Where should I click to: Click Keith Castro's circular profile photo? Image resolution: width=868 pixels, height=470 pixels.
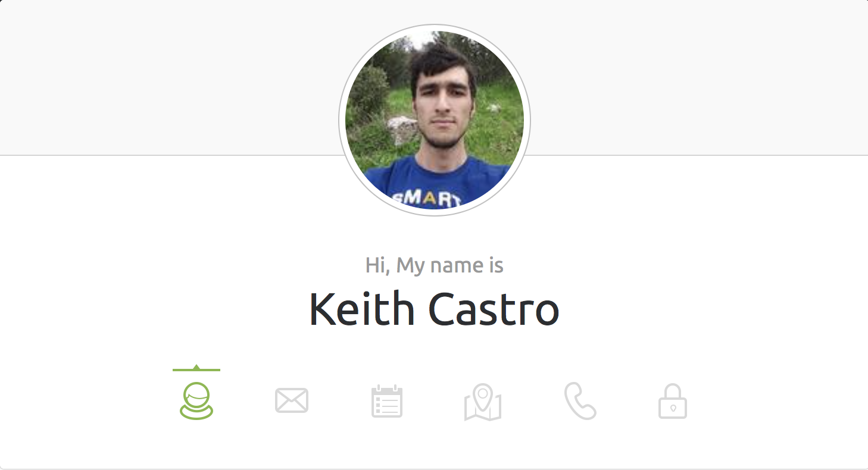tap(435, 120)
